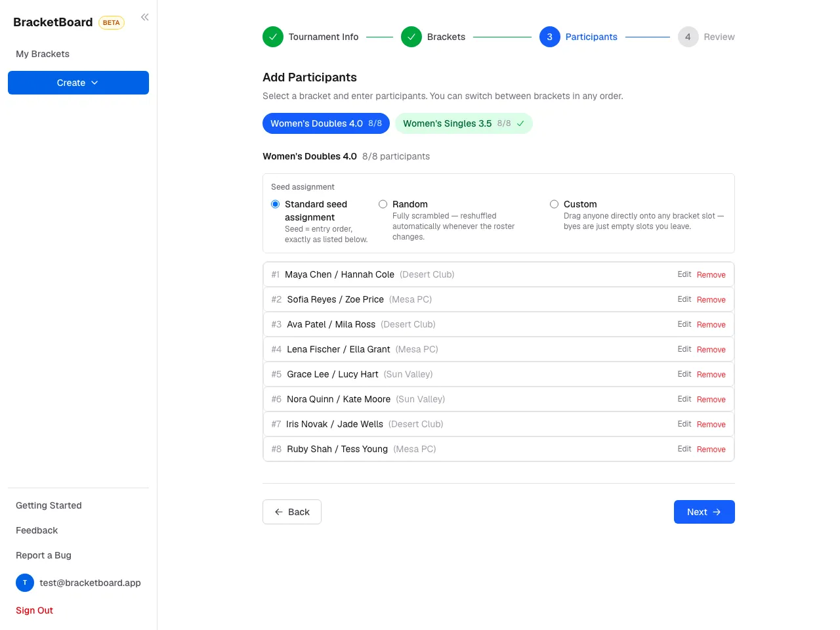Click the user avatar icon beside email
The height and width of the screenshot is (630, 840).
pos(25,583)
